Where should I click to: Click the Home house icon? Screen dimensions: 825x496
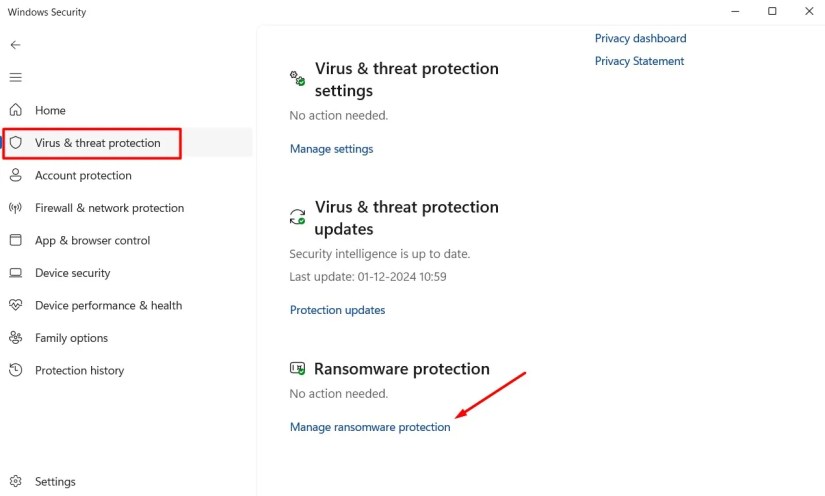(x=15, y=110)
